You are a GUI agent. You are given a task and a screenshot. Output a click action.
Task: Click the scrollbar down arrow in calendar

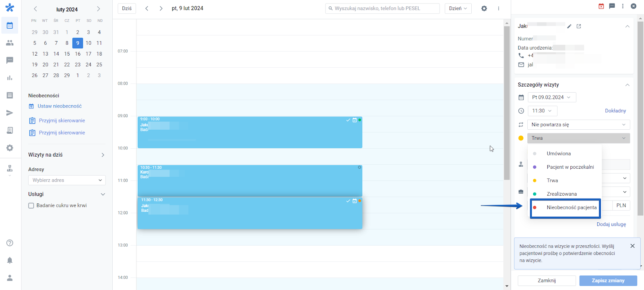pos(507,286)
